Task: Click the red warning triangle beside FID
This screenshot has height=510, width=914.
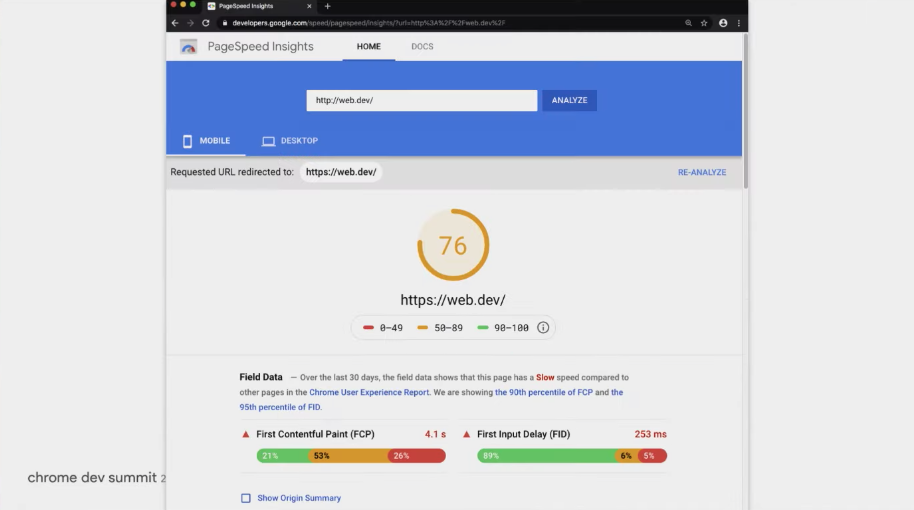Action: pos(466,434)
